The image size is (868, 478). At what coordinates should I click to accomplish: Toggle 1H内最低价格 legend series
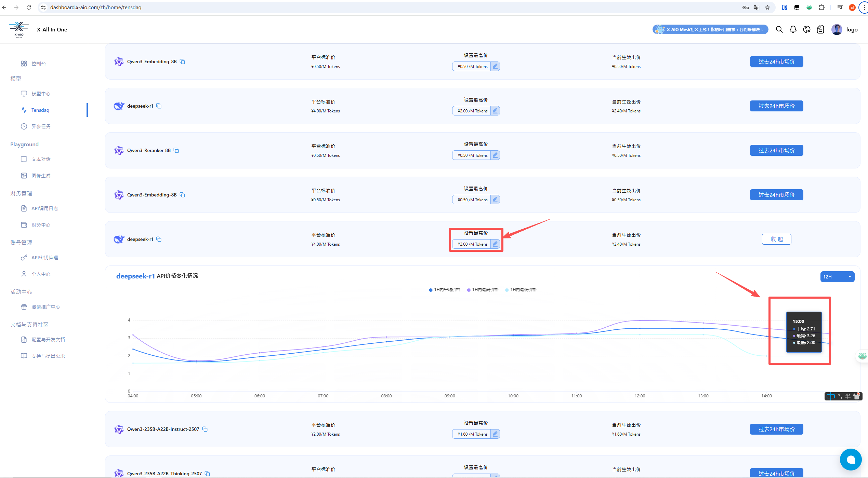click(x=520, y=290)
